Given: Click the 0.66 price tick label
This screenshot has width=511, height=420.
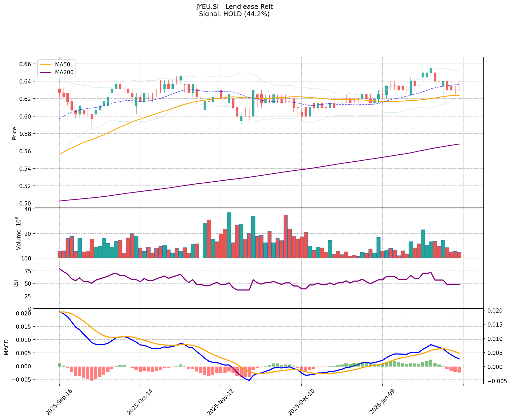Looking at the screenshot, I should click(25, 64).
